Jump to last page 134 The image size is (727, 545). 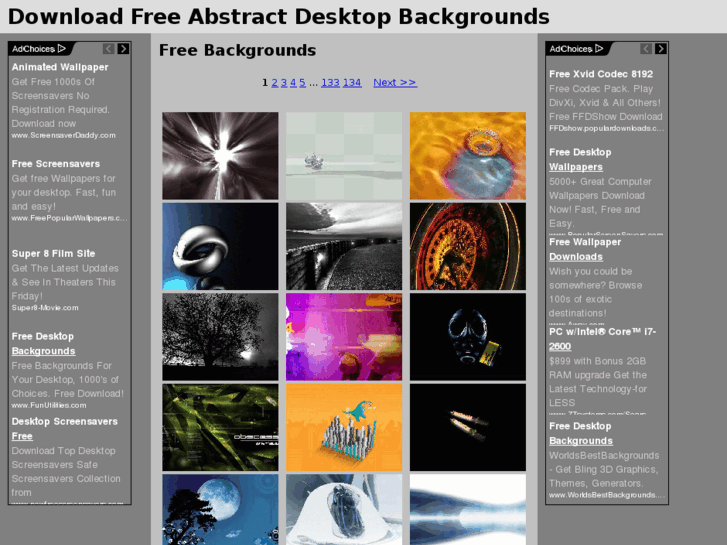click(x=352, y=83)
